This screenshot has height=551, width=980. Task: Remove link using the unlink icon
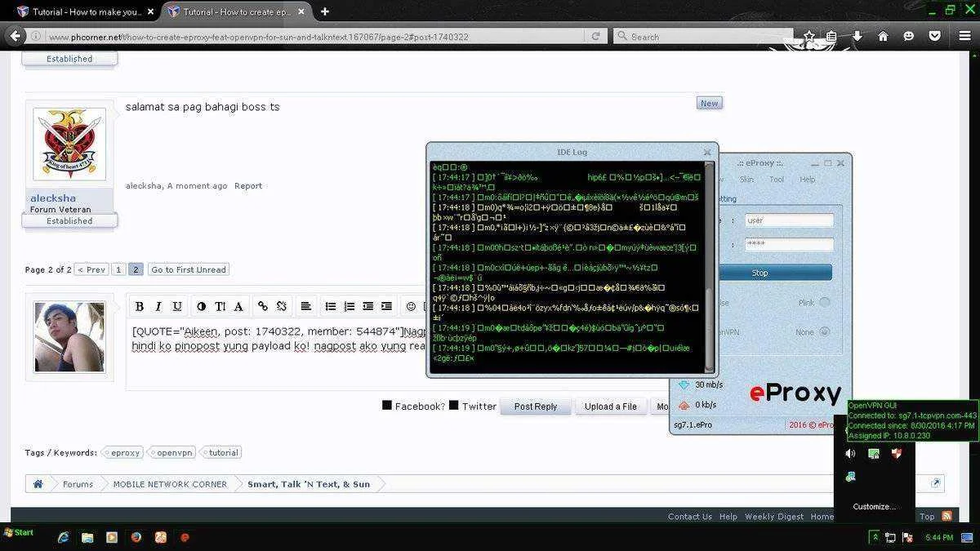tap(282, 306)
